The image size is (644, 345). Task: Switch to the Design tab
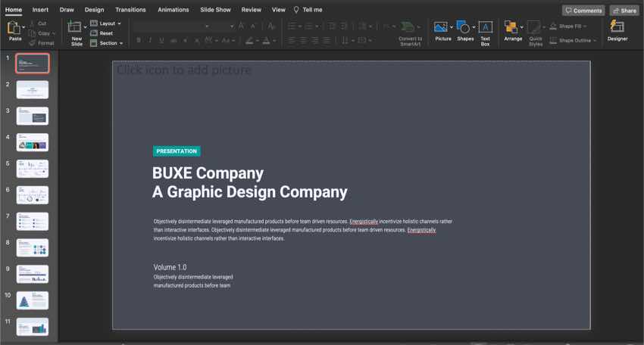94,9
